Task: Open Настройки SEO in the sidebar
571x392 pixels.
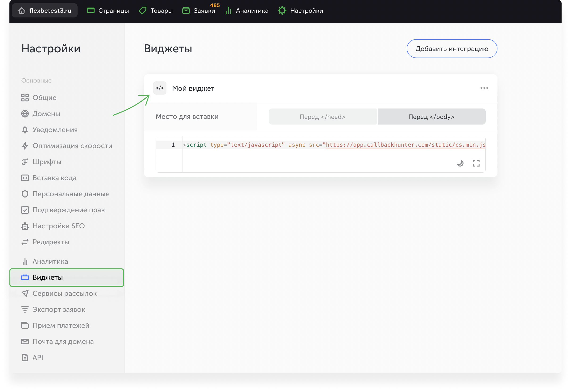Action: click(53, 226)
